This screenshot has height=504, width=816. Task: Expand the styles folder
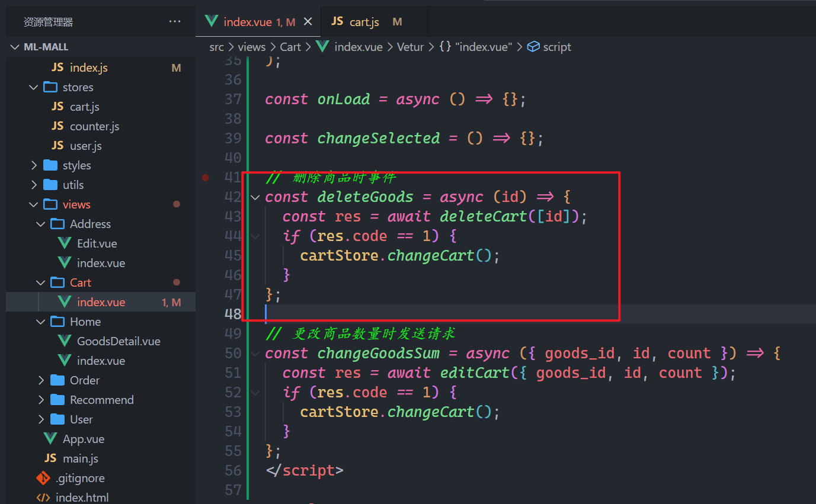click(x=34, y=165)
